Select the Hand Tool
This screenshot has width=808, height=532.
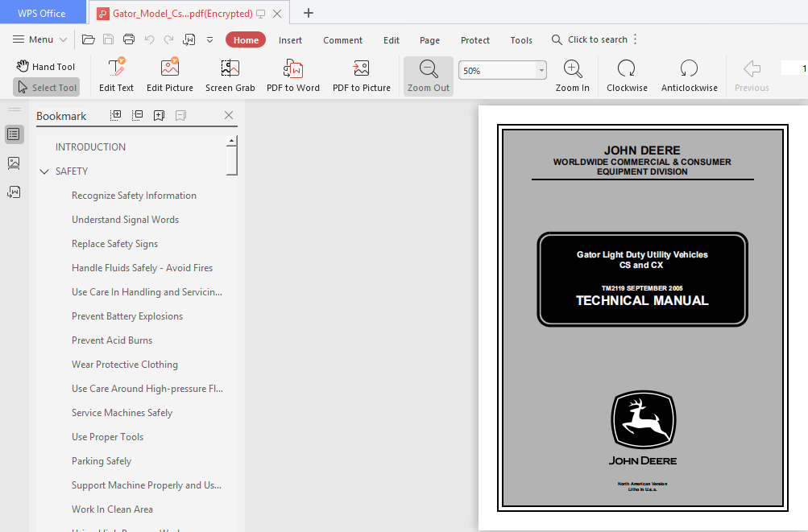click(x=46, y=67)
